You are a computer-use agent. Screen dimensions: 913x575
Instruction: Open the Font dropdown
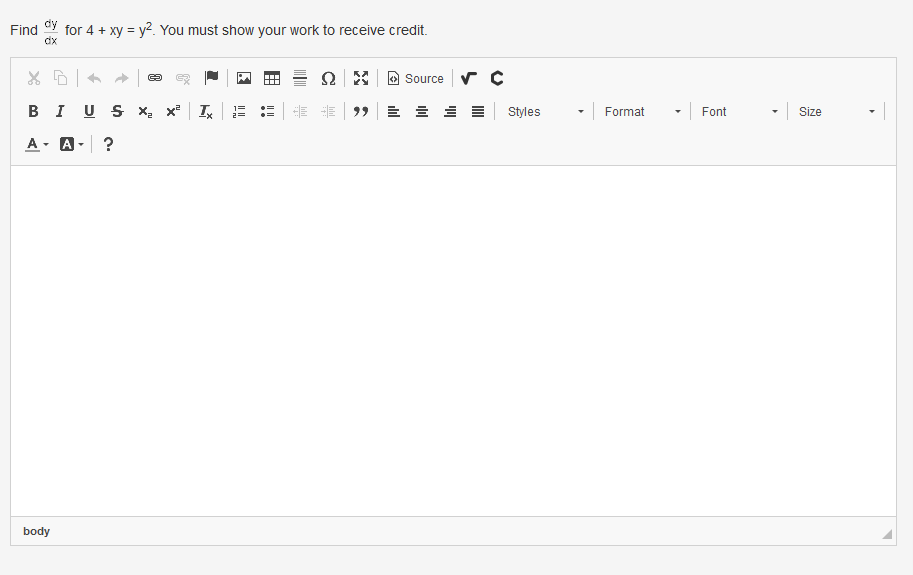click(x=739, y=111)
